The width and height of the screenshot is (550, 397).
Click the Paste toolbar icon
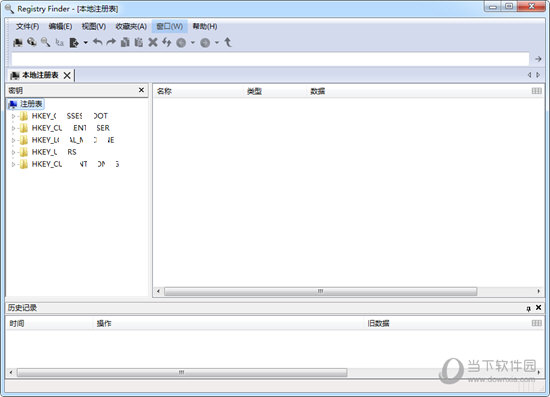tap(139, 42)
